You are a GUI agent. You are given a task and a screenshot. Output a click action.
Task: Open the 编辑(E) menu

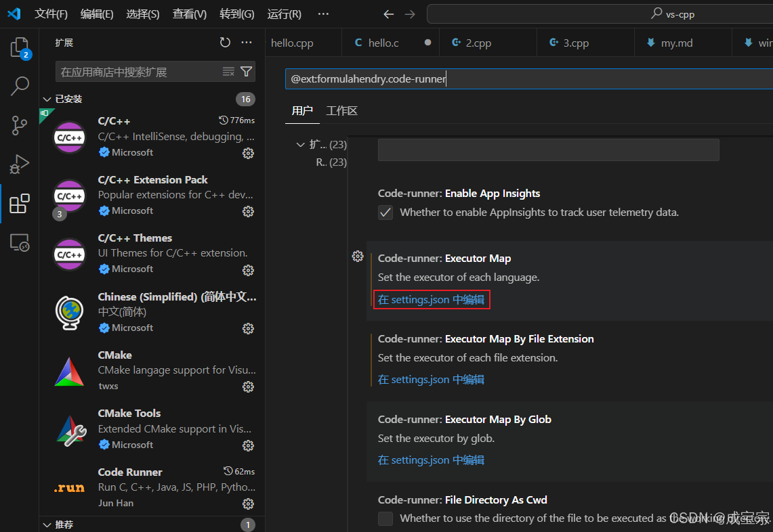pyautogui.click(x=97, y=14)
